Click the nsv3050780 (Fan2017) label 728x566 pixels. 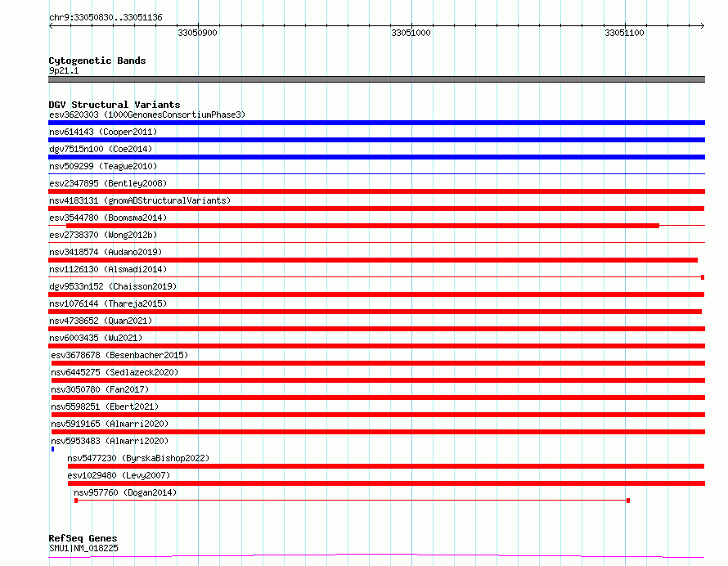pyautogui.click(x=100, y=389)
